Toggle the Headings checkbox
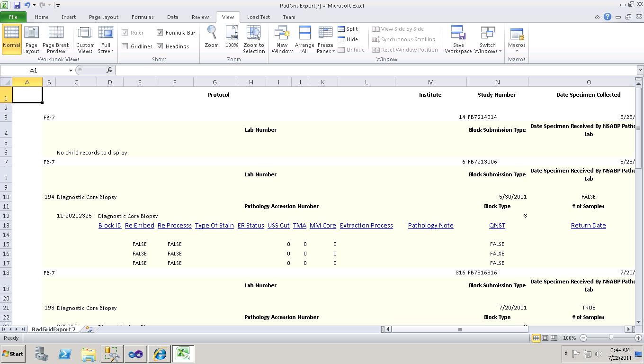 160,46
